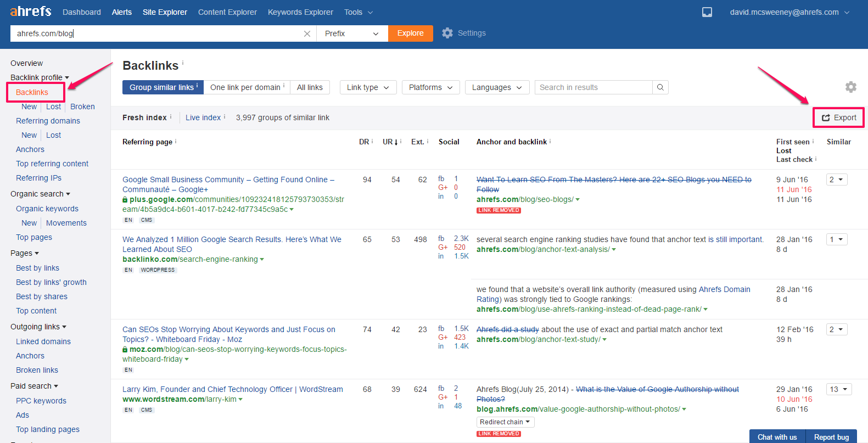Open the Tools menu dropdown
The image size is (868, 443).
point(358,12)
